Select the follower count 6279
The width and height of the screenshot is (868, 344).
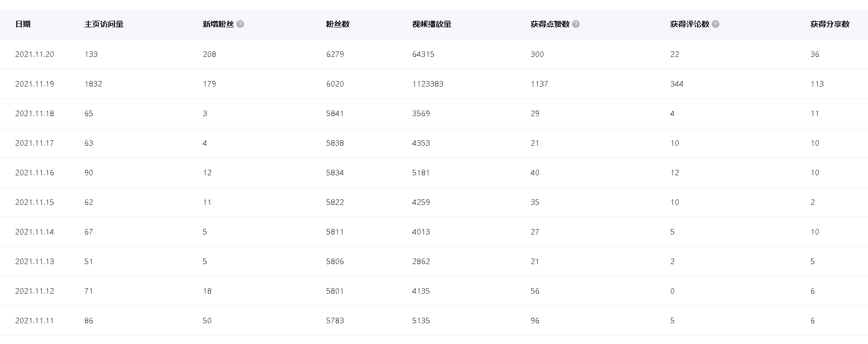[335, 54]
